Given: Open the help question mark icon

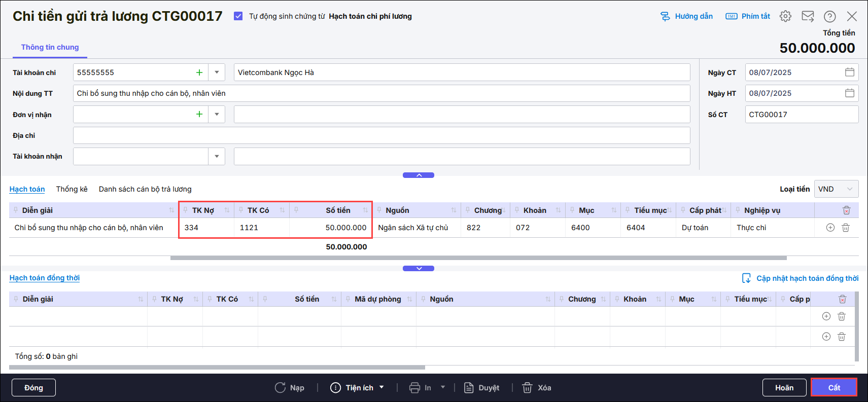Looking at the screenshot, I should tap(830, 16).
